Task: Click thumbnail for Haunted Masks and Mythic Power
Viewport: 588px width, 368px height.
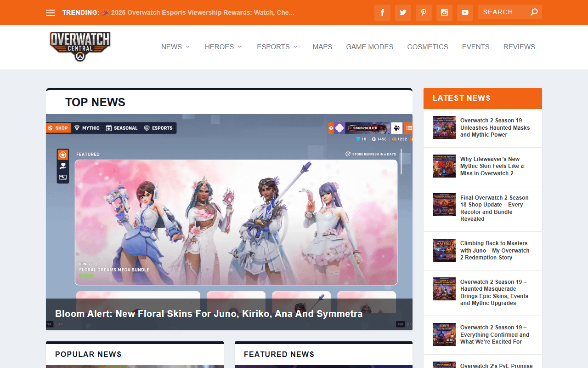Action: click(444, 127)
